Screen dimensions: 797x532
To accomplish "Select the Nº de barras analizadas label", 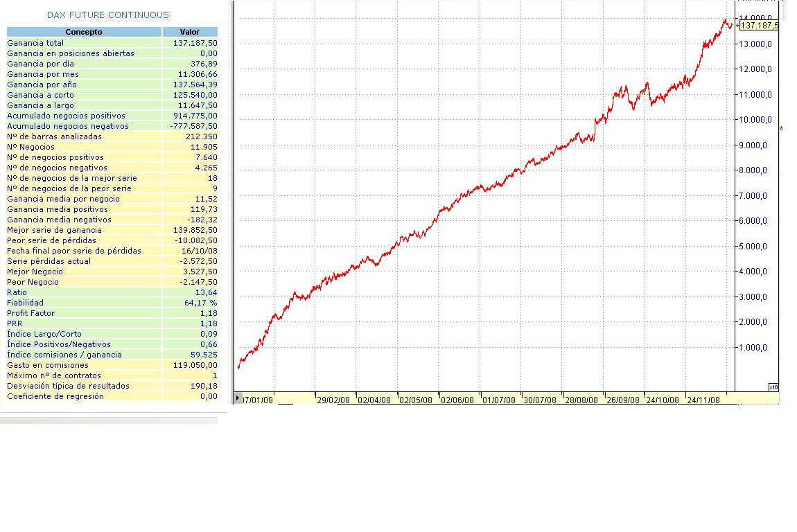I will [54, 136].
